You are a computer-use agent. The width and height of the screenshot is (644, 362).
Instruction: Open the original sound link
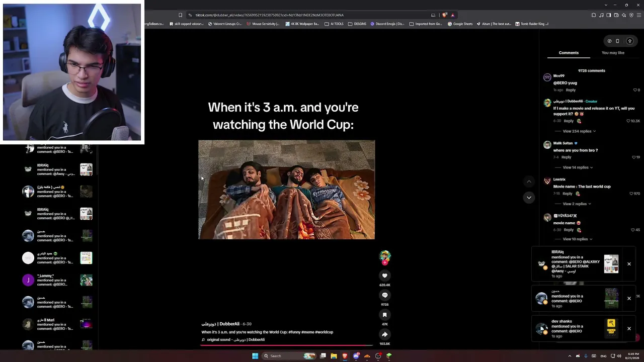(236, 340)
